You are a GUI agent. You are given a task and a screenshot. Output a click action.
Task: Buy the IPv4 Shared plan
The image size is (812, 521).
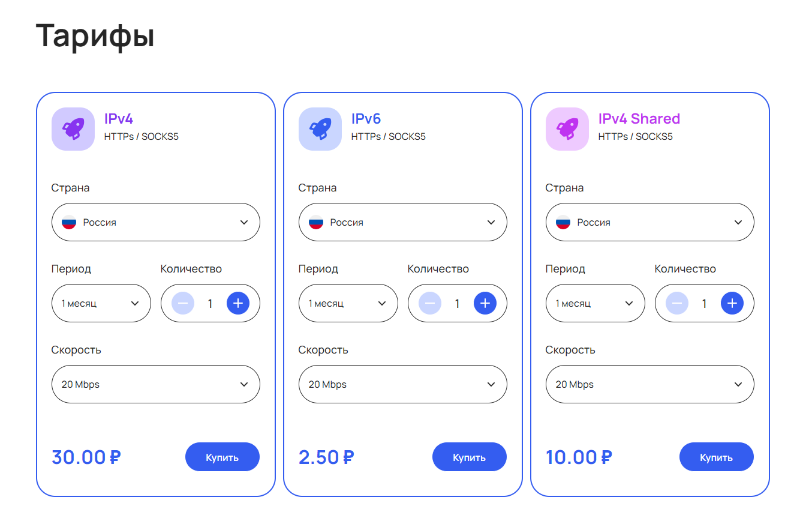pos(717,457)
